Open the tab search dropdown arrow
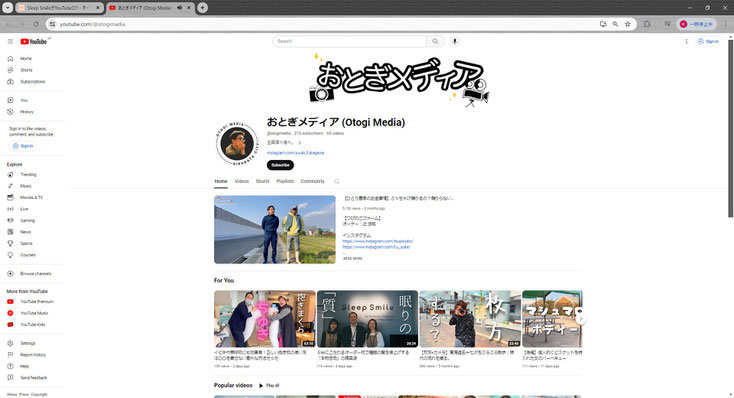 [7, 8]
